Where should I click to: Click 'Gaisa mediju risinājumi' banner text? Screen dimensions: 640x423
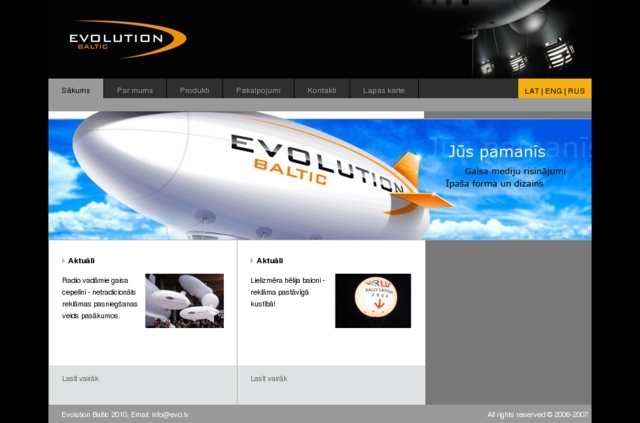[515, 171]
